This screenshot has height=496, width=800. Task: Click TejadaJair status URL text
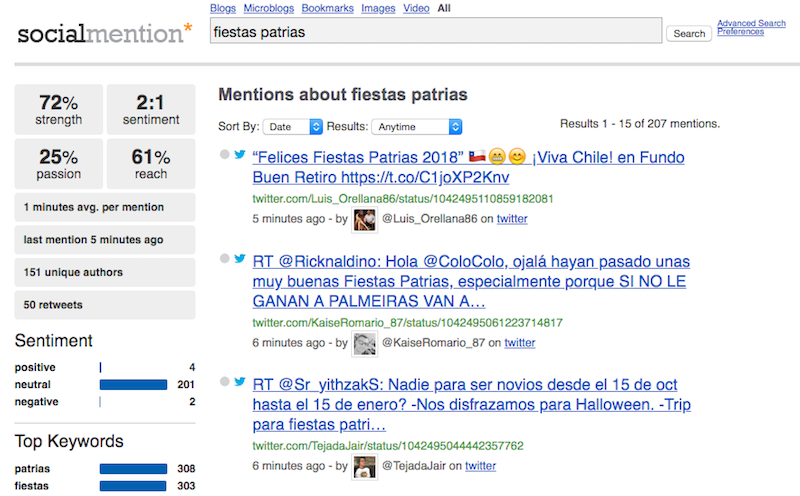[388, 445]
